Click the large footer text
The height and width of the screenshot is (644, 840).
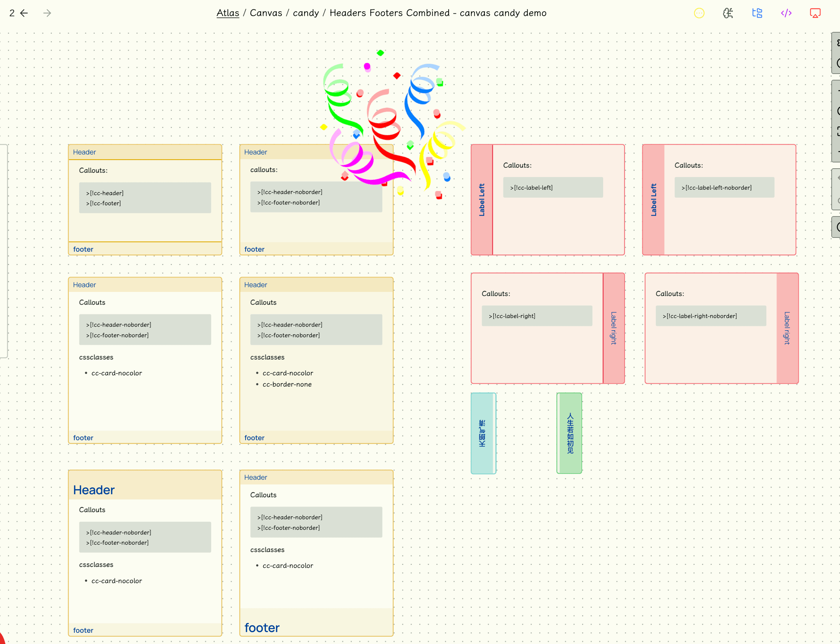point(262,628)
